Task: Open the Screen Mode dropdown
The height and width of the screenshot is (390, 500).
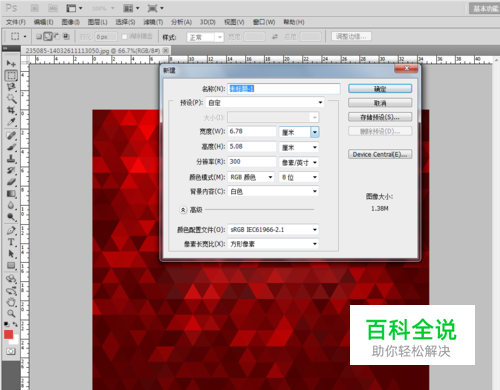Action: [155, 8]
